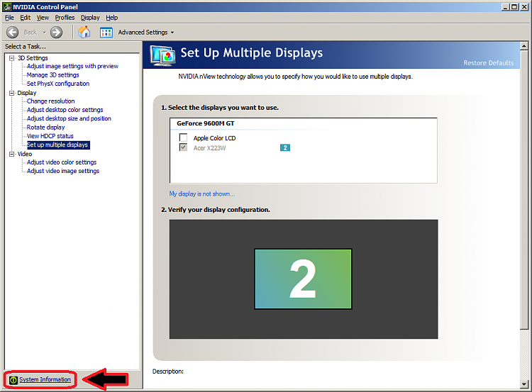Open the Help menu
Image resolution: width=532 pixels, height=392 pixels.
tap(111, 18)
